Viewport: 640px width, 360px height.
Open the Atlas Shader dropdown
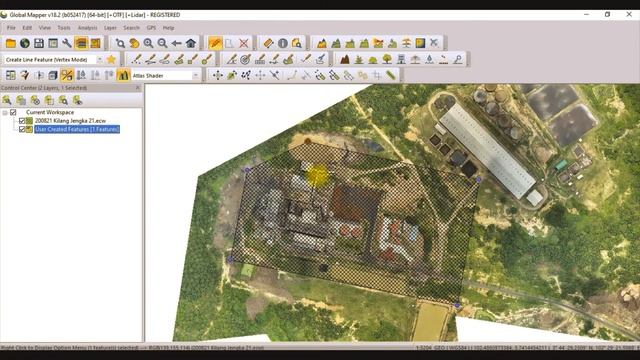tap(196, 76)
